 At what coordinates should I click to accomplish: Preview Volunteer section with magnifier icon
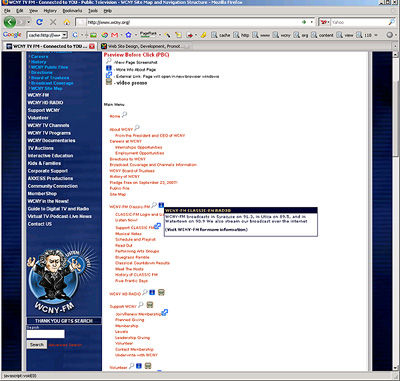pyautogui.click(x=131, y=366)
